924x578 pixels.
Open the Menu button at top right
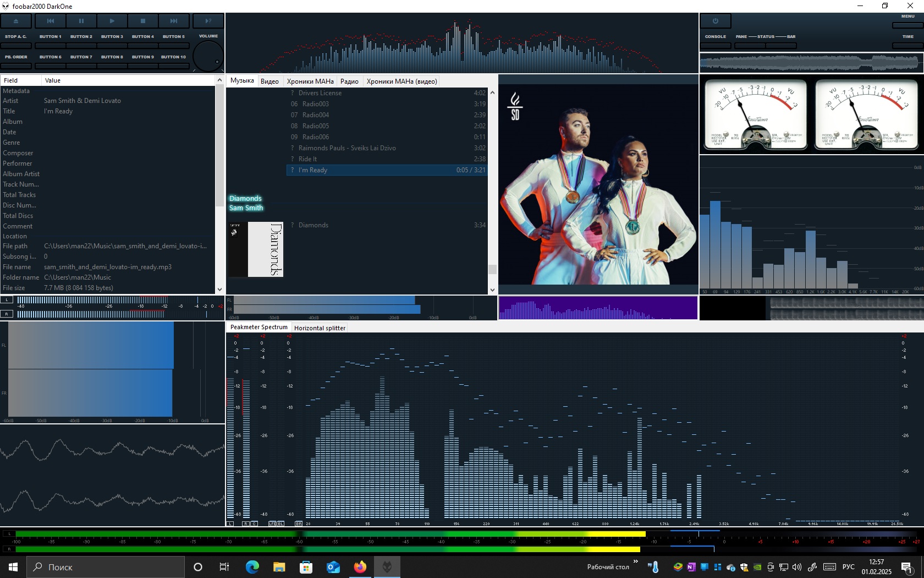[908, 25]
